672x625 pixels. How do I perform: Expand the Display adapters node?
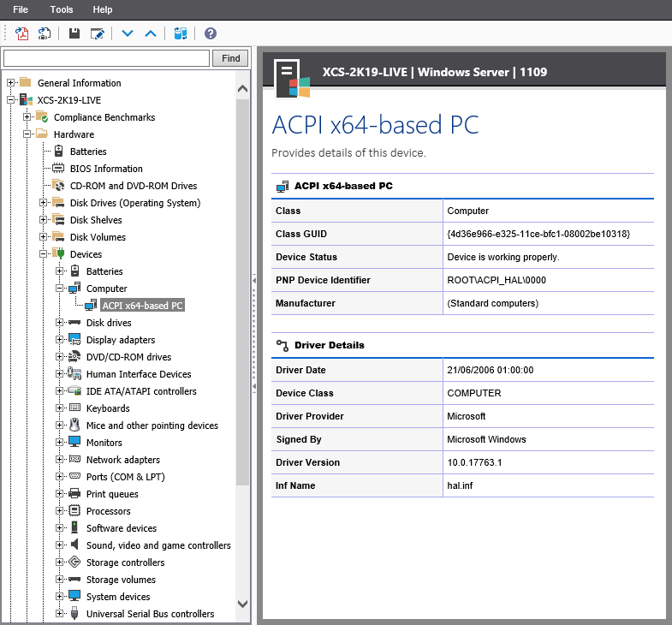[60, 340]
